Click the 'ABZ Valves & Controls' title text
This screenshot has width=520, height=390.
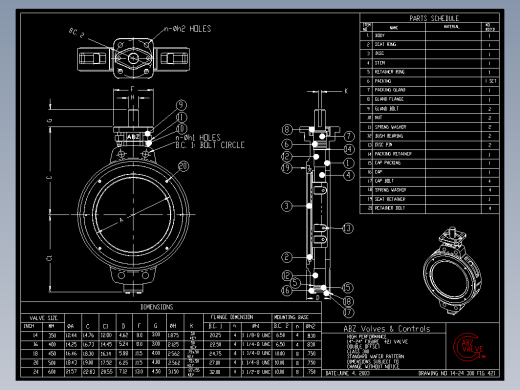pos(387,329)
